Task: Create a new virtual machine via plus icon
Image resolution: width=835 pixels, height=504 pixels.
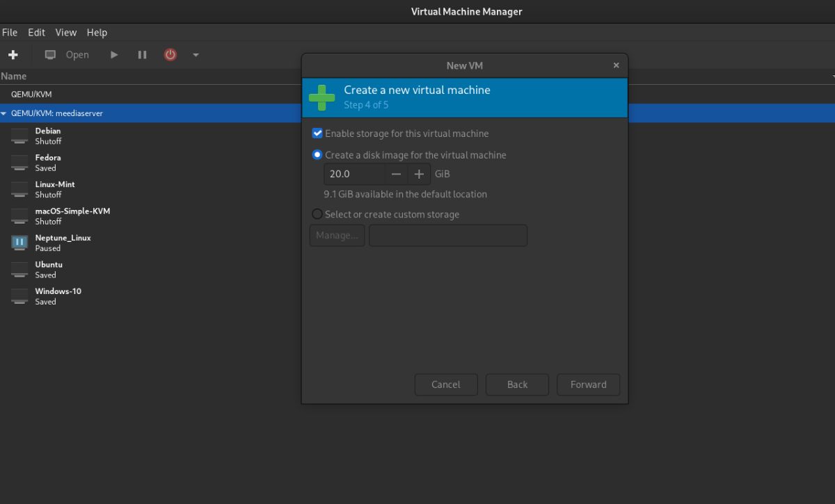Action: pyautogui.click(x=13, y=54)
